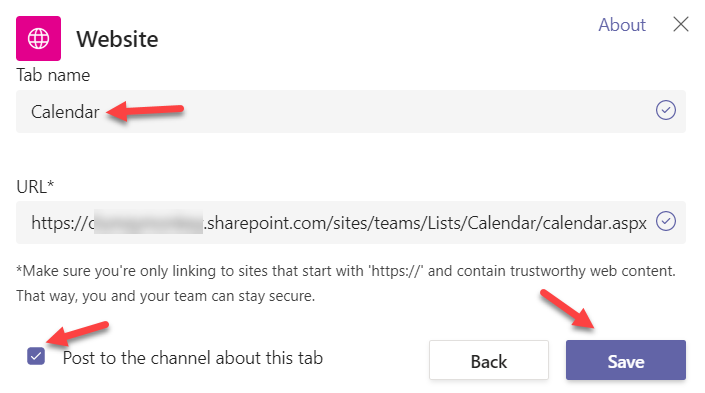Click the URL* label

pyautogui.click(x=35, y=187)
